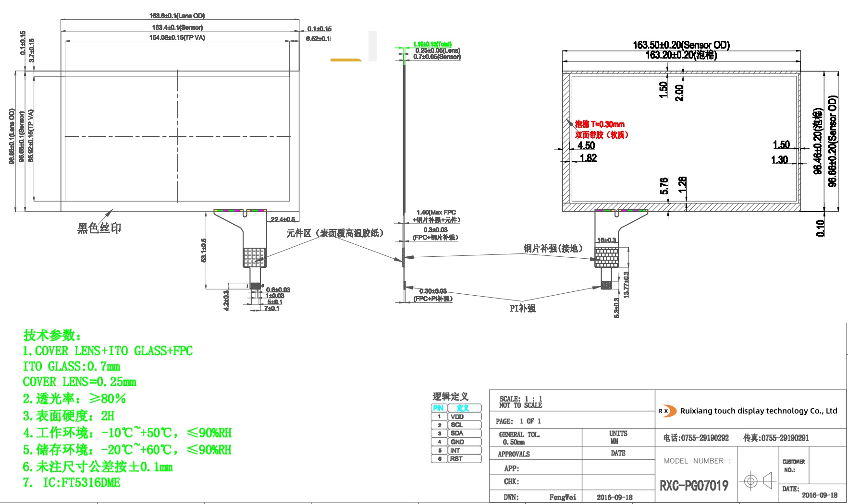
Task: Select the 96.46±0.20(泡棉) height dimension
Action: point(818,141)
